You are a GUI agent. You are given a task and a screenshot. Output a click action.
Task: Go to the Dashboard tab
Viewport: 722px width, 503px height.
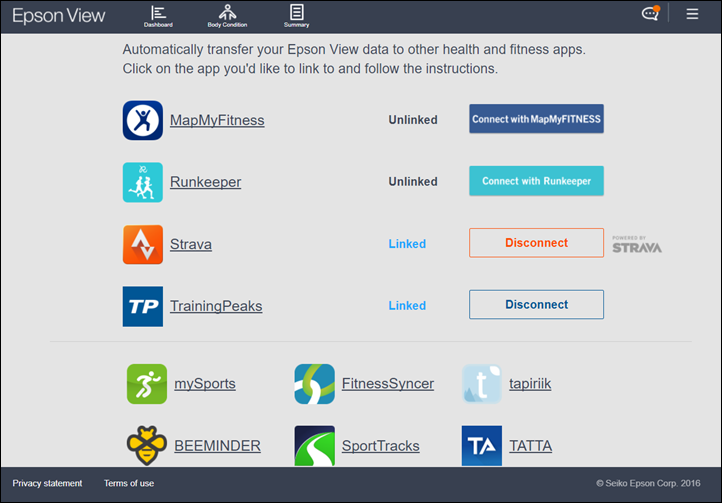158,15
